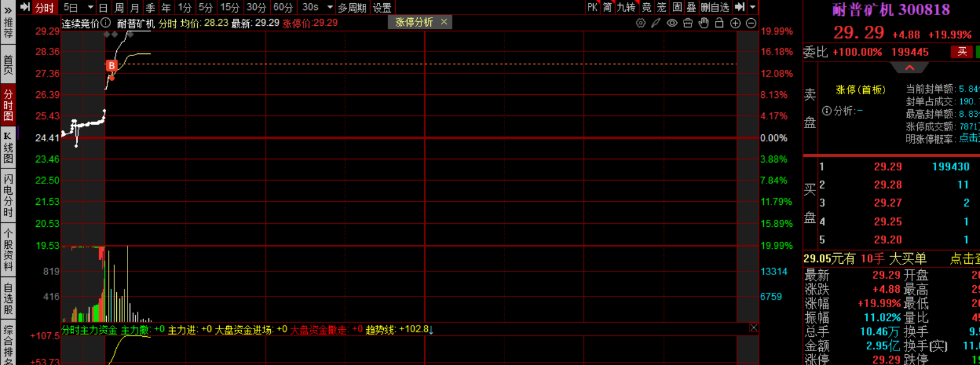Click the red B buy marker

(x=111, y=65)
